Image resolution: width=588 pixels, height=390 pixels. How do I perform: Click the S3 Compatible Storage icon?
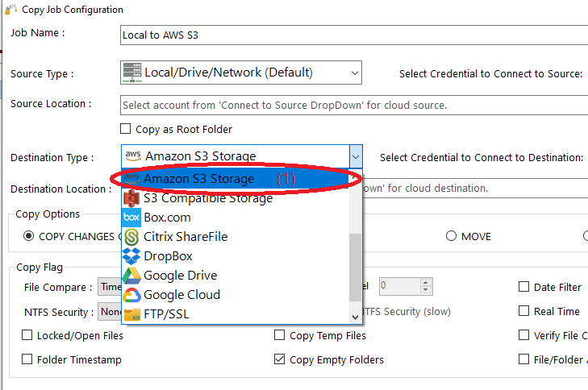(x=131, y=198)
